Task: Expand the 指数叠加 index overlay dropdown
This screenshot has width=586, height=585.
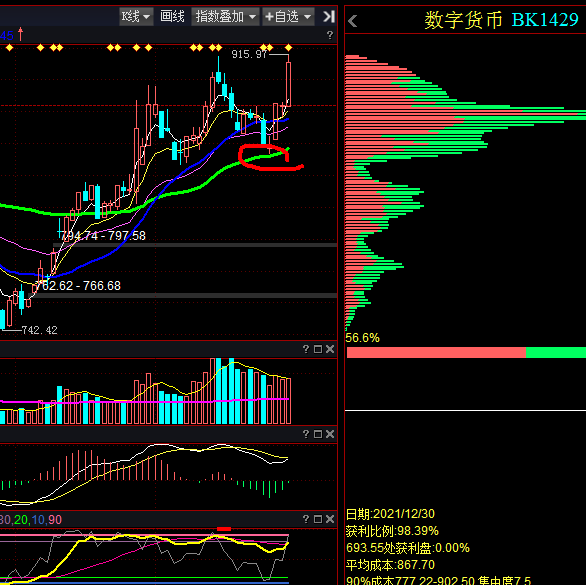Action: coord(225,16)
